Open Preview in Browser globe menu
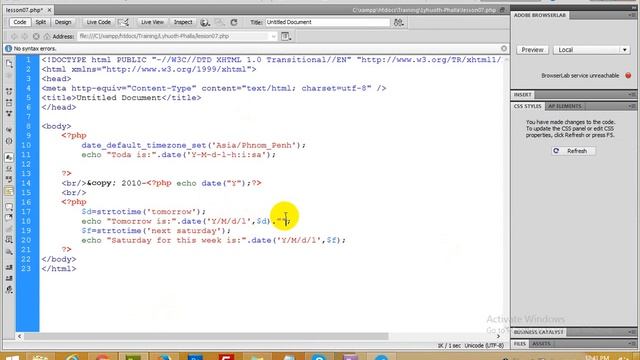This screenshot has height=360, width=640. tap(205, 22)
